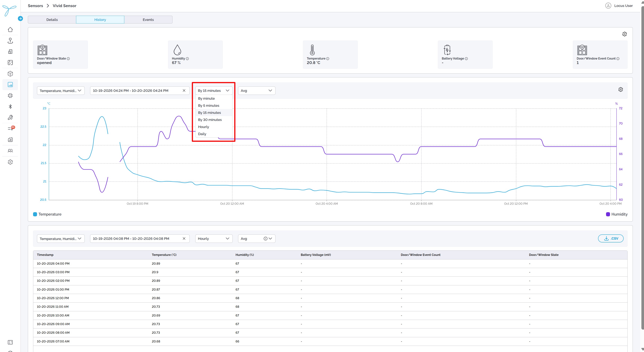644x352 pixels.
Task: Collapse the 'By 15 minutes' interval dropdown
Action: click(214, 91)
